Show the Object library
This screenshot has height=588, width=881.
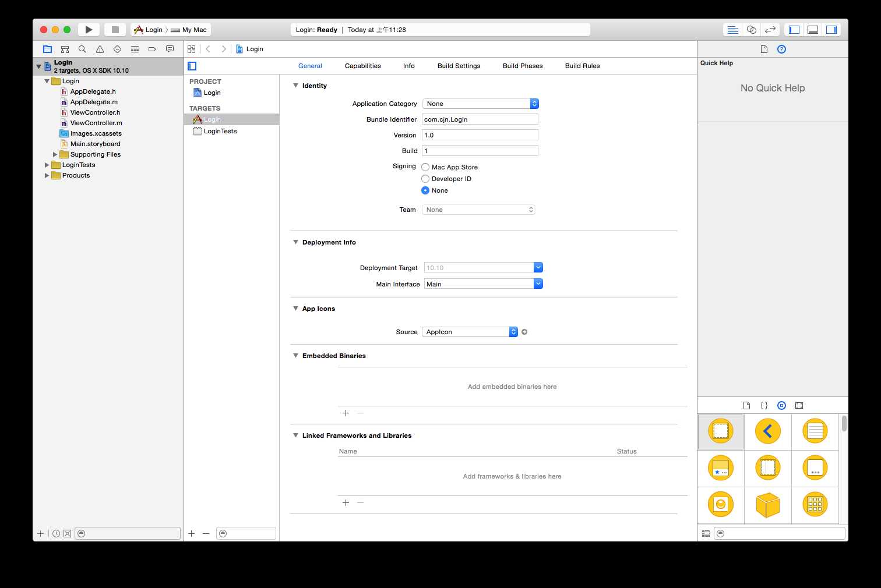point(782,406)
